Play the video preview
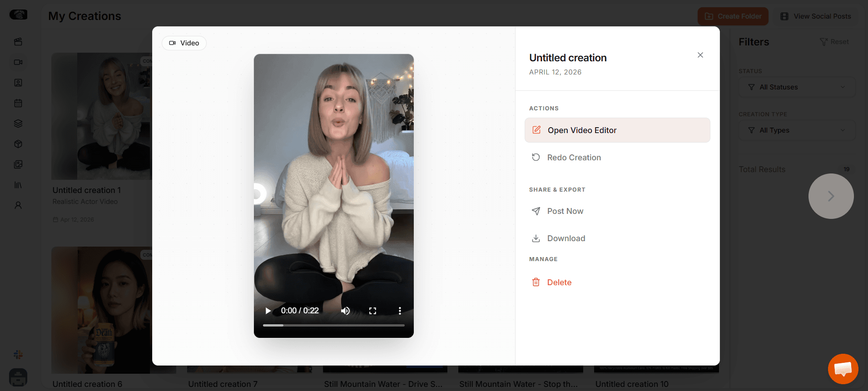Image resolution: width=868 pixels, height=391 pixels. (x=268, y=311)
